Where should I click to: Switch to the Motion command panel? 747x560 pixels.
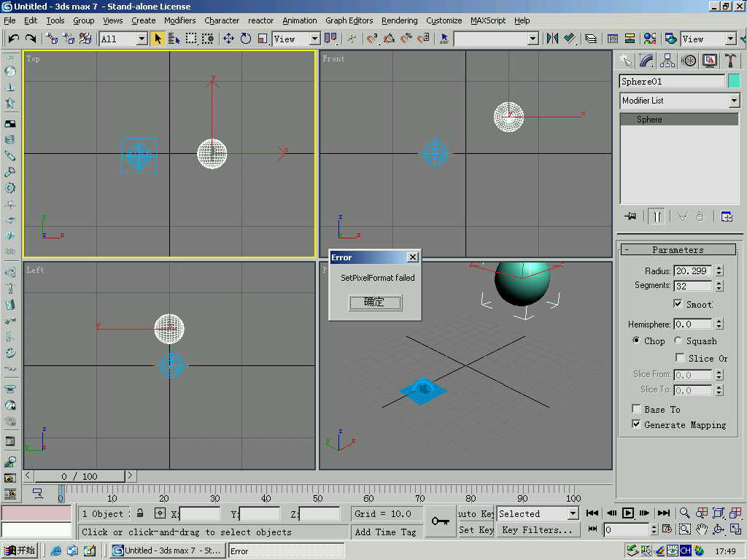(x=689, y=61)
